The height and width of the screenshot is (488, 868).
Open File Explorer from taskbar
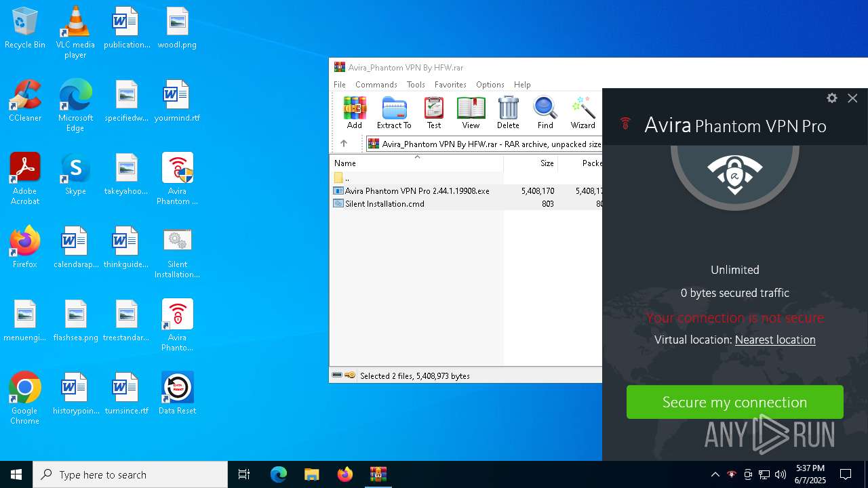click(311, 474)
